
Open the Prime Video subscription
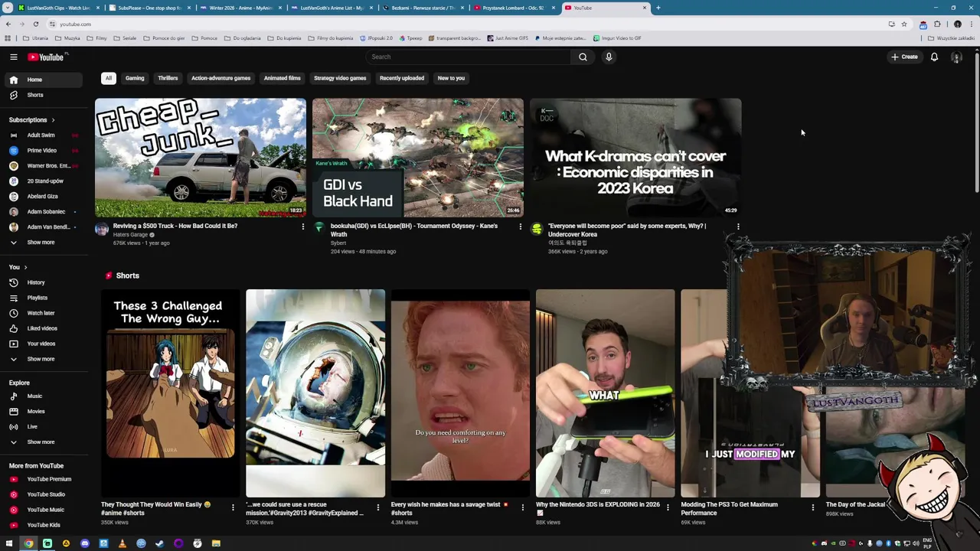(44, 151)
